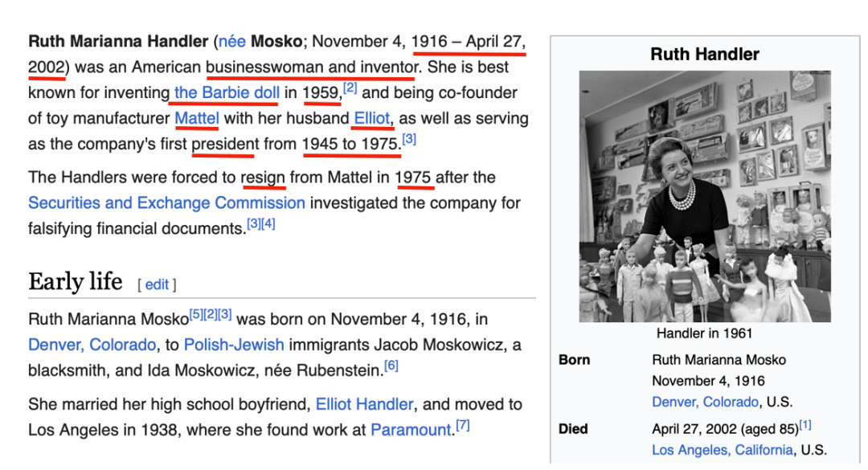Click the Ruth Handler 1961 photo
This screenshot has width=868, height=470.
[x=705, y=196]
